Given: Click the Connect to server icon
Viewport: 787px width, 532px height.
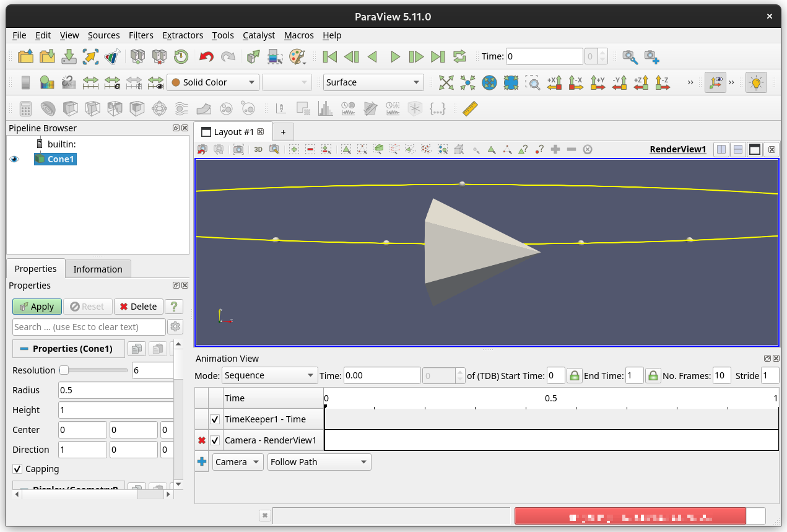Looking at the screenshot, I should [137, 57].
